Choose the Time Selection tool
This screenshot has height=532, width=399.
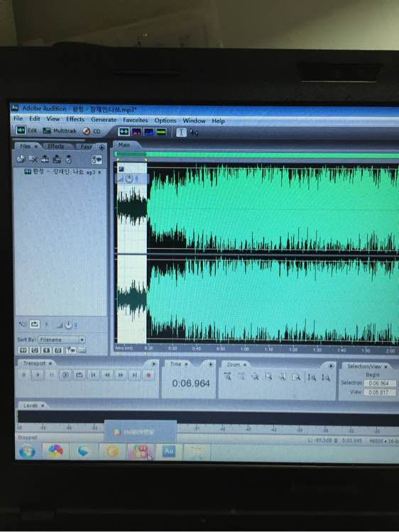181,132
